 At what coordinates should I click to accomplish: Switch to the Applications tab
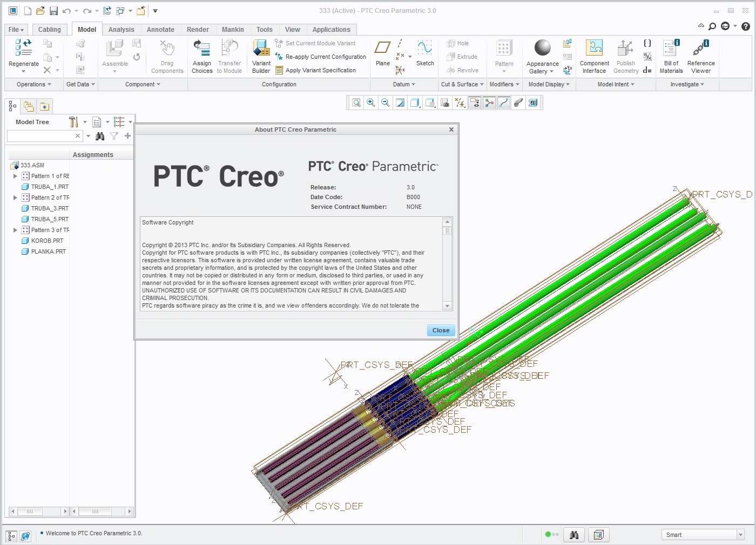(x=332, y=30)
